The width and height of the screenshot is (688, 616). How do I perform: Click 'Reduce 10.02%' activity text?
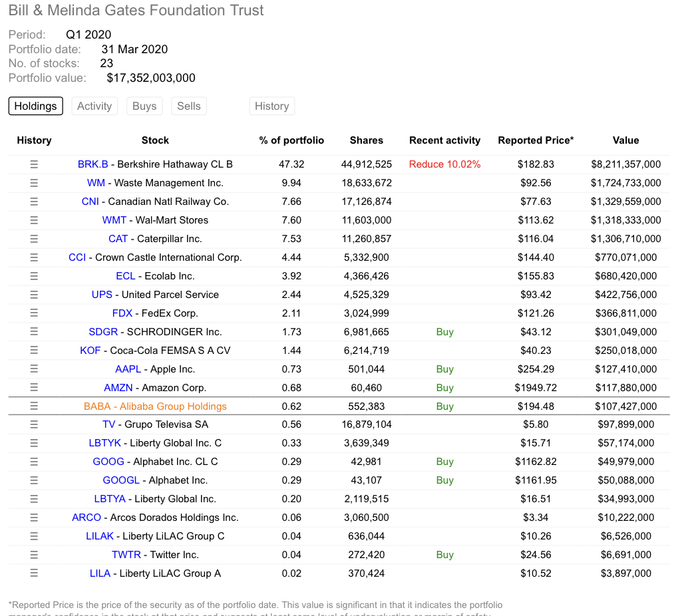(444, 164)
